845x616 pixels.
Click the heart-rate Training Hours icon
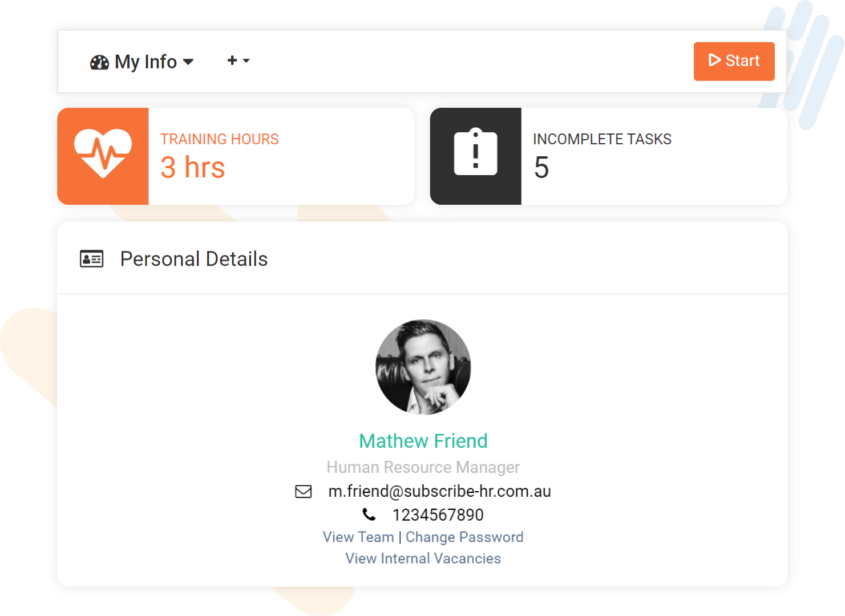102,153
